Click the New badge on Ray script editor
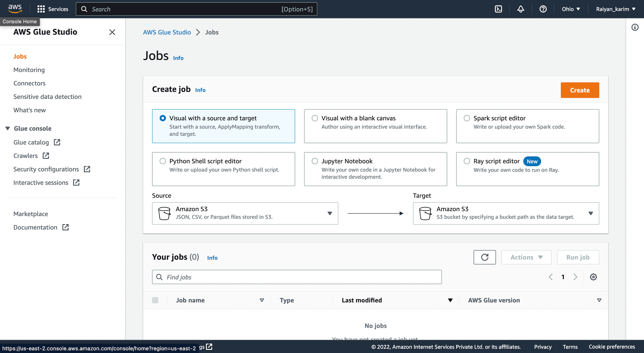This screenshot has width=644, height=353. click(532, 161)
